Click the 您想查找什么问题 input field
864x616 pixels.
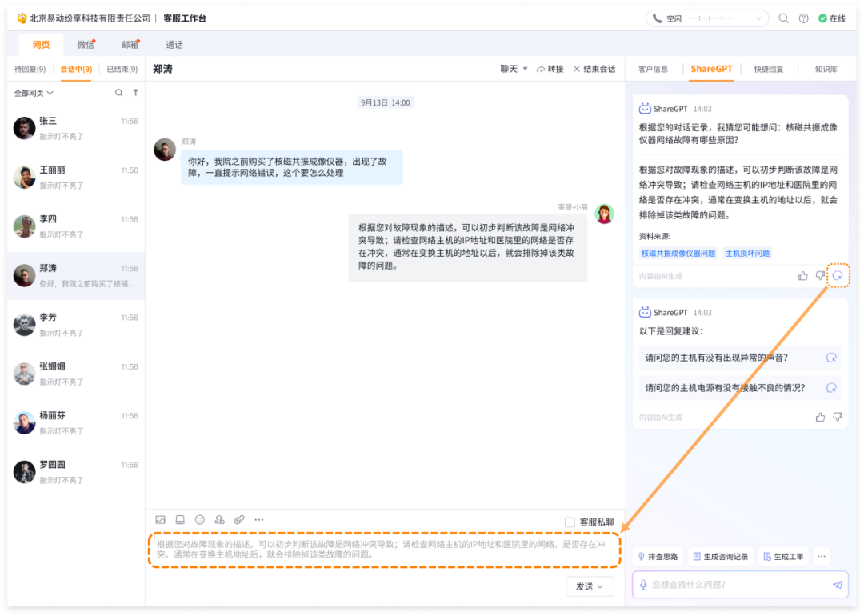[740, 585]
